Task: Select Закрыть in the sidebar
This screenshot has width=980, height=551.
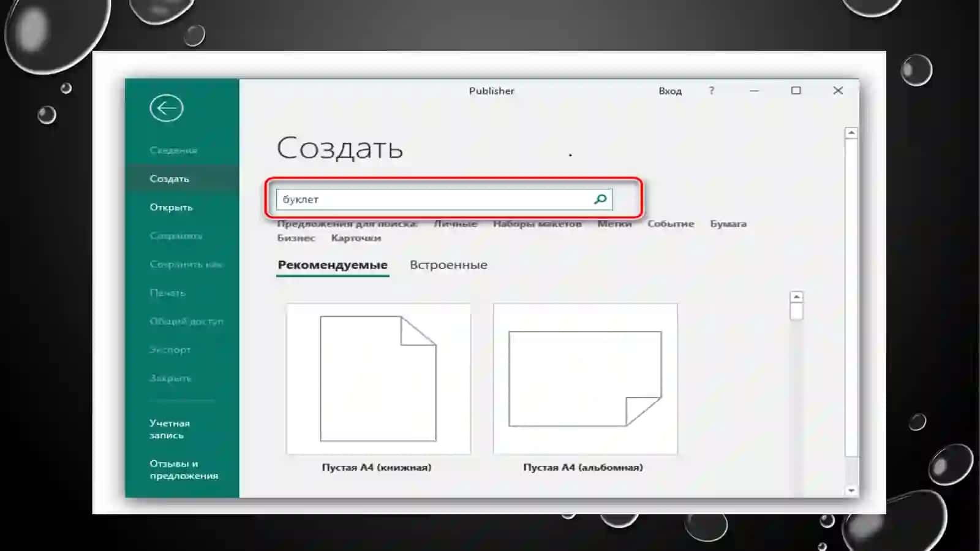Action: coord(170,378)
